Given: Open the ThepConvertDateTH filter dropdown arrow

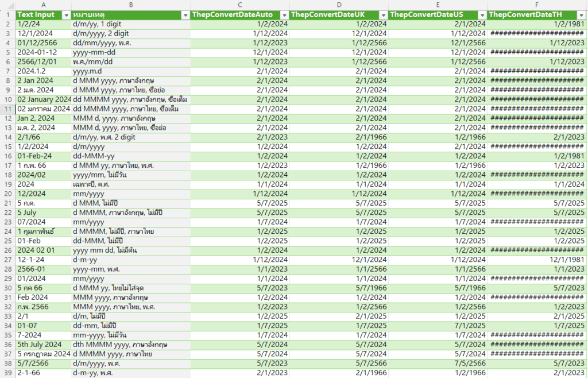Looking at the screenshot, I should (581, 15).
